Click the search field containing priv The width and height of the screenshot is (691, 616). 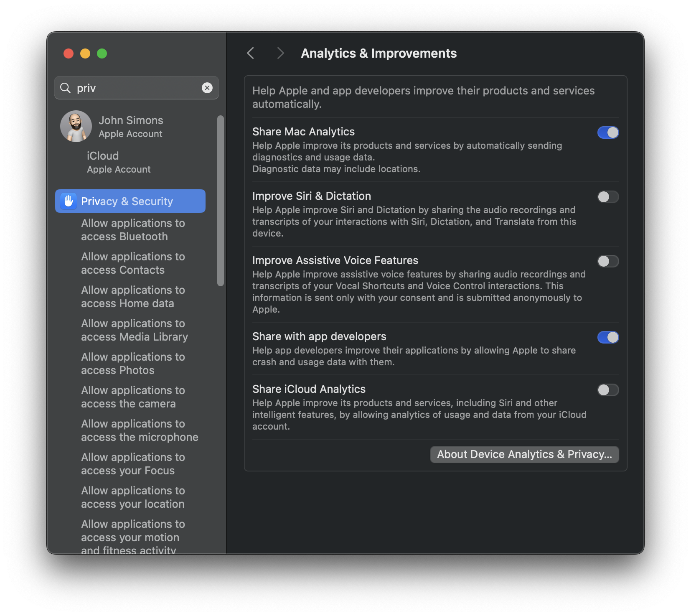tap(137, 88)
